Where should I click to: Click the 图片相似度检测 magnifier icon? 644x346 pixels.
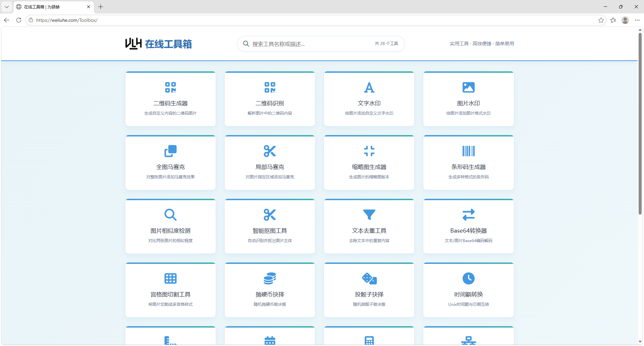pyautogui.click(x=170, y=215)
